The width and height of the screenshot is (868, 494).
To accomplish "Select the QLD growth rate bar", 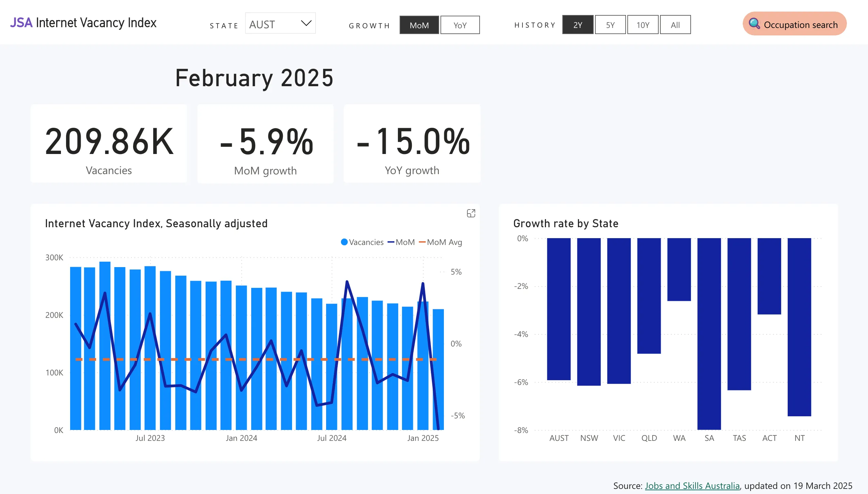I will pos(649,296).
